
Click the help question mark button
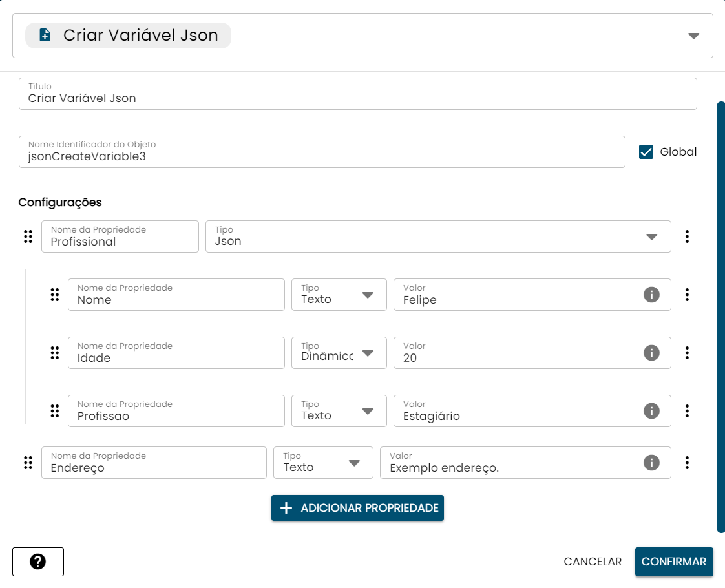click(38, 562)
